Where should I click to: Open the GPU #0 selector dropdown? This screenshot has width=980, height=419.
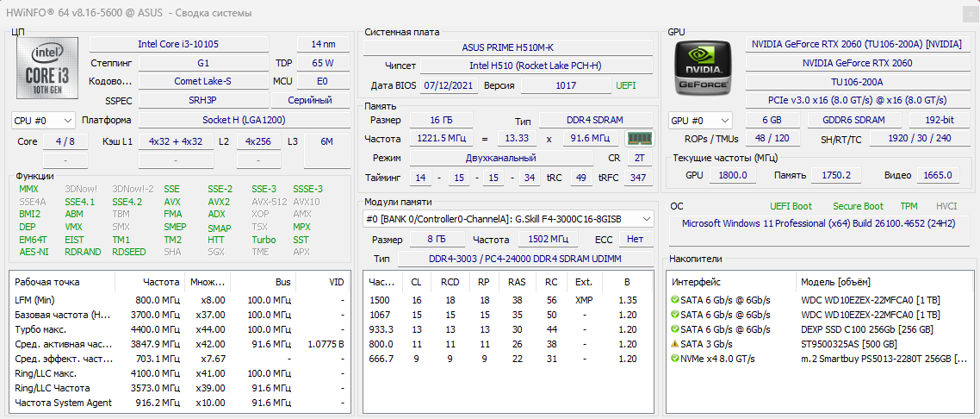pos(700,121)
